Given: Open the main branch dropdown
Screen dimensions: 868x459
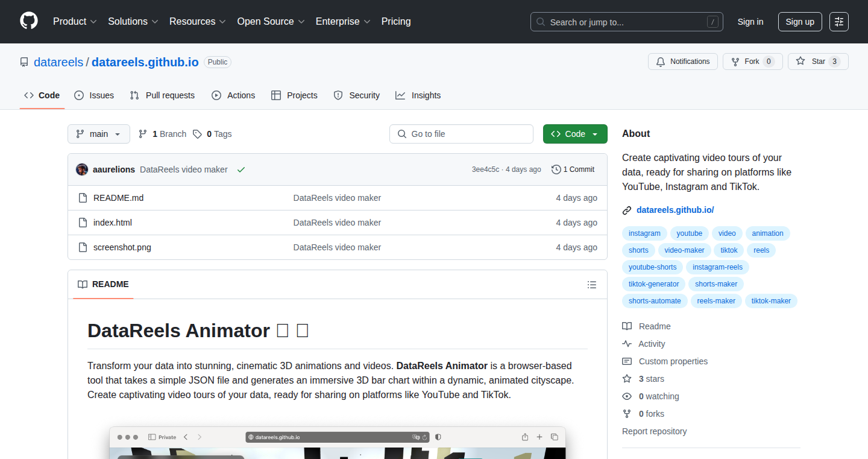Looking at the screenshot, I should point(99,134).
